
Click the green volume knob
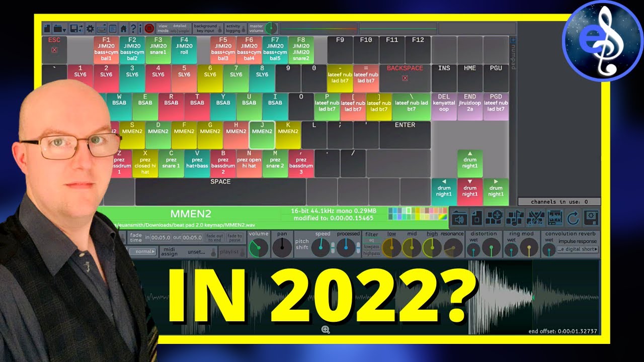click(x=258, y=247)
